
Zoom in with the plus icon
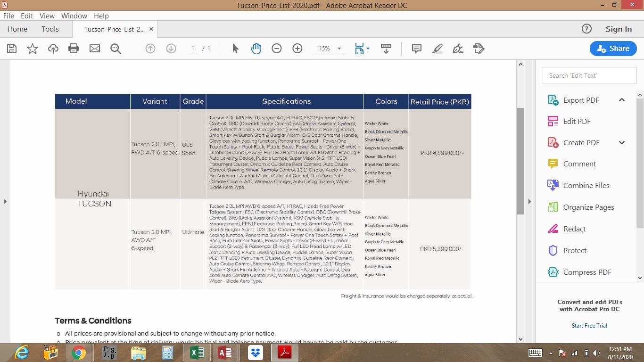[x=297, y=49]
